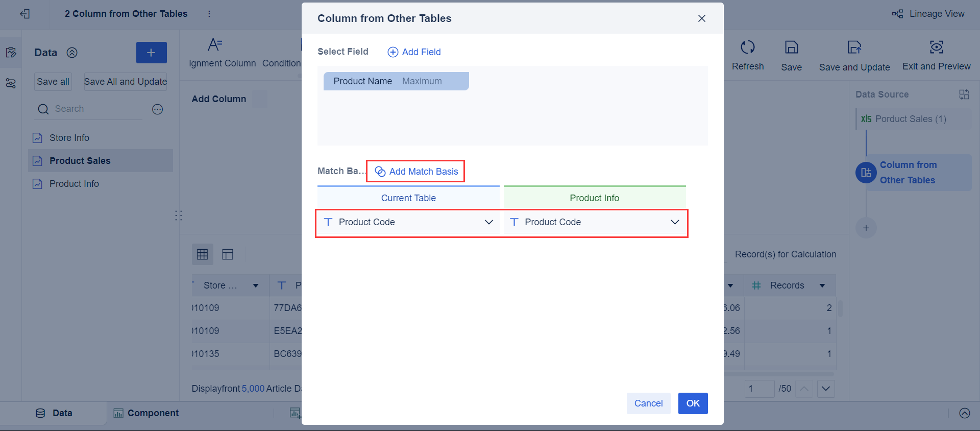This screenshot has width=980, height=431.
Task: Click the blue plus button in the Data panel
Action: [x=151, y=53]
